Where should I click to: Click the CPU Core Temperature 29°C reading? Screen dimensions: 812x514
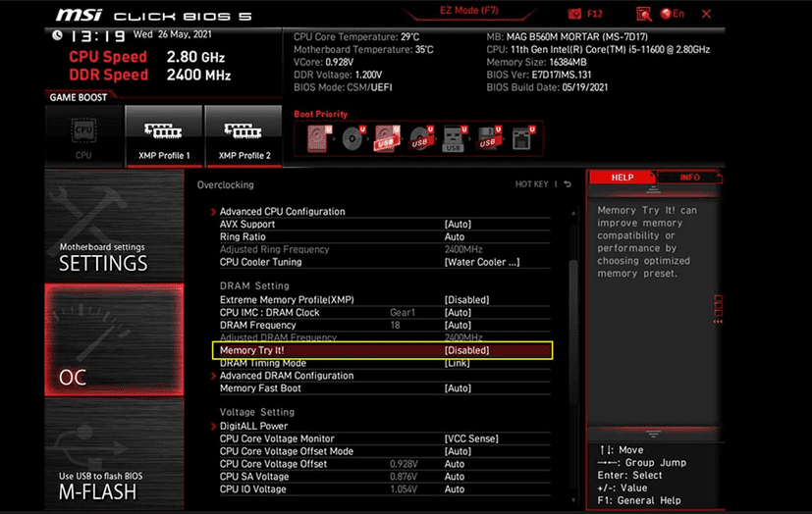click(x=356, y=37)
